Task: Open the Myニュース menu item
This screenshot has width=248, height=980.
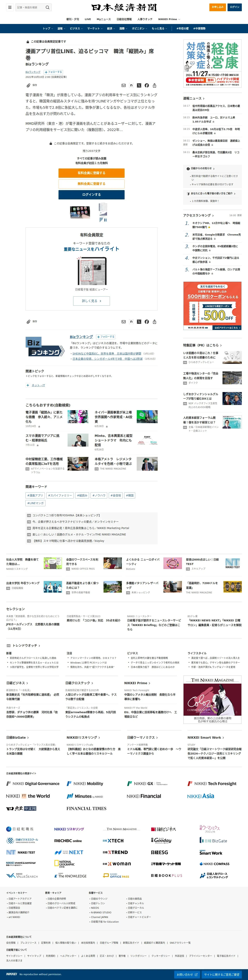Action: [104, 19]
